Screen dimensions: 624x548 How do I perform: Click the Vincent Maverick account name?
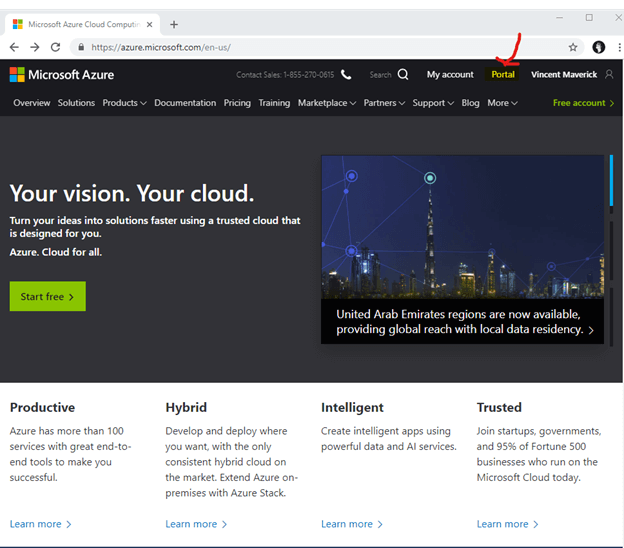click(x=564, y=74)
